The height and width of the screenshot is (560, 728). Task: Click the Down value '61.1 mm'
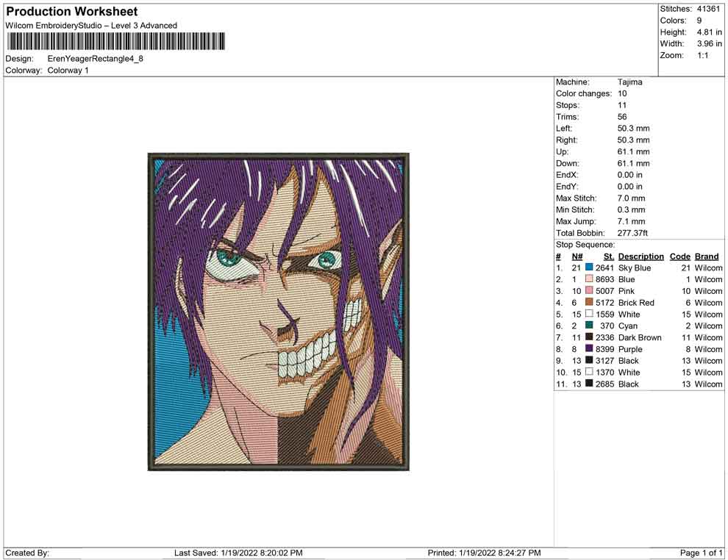[x=633, y=163]
